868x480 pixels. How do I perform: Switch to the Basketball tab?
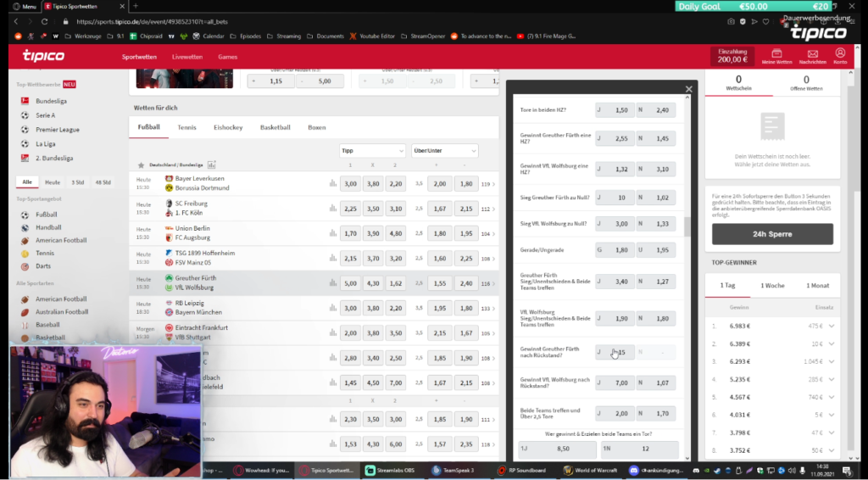[x=275, y=127]
